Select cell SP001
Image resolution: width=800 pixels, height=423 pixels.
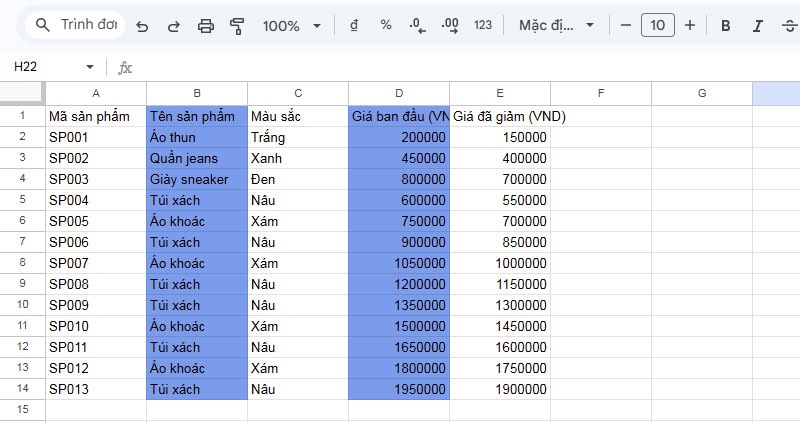[96, 137]
